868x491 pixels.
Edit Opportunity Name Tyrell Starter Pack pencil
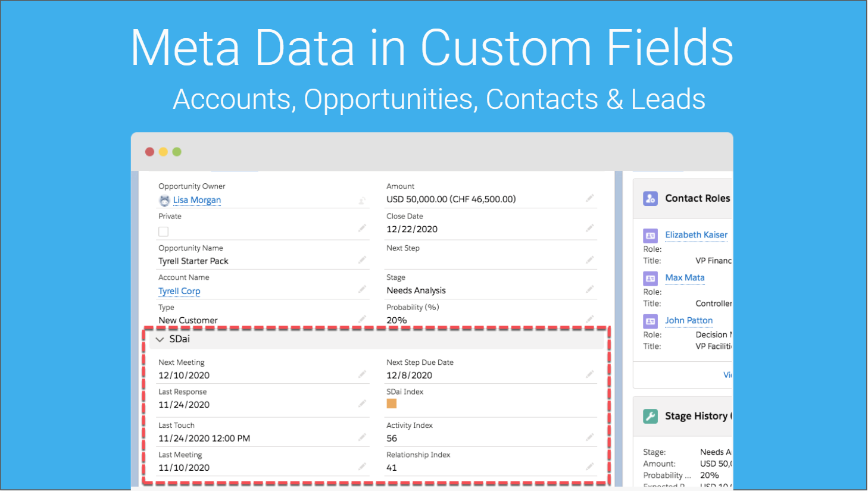(x=362, y=259)
